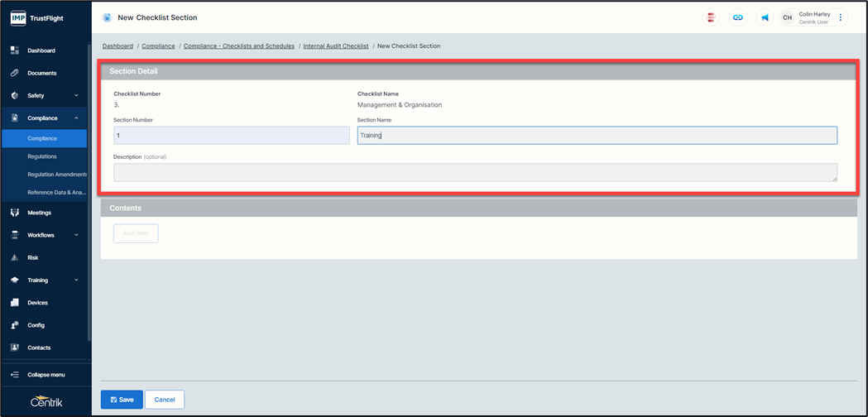
Task: Click the red stacked database icon
Action: (710, 17)
